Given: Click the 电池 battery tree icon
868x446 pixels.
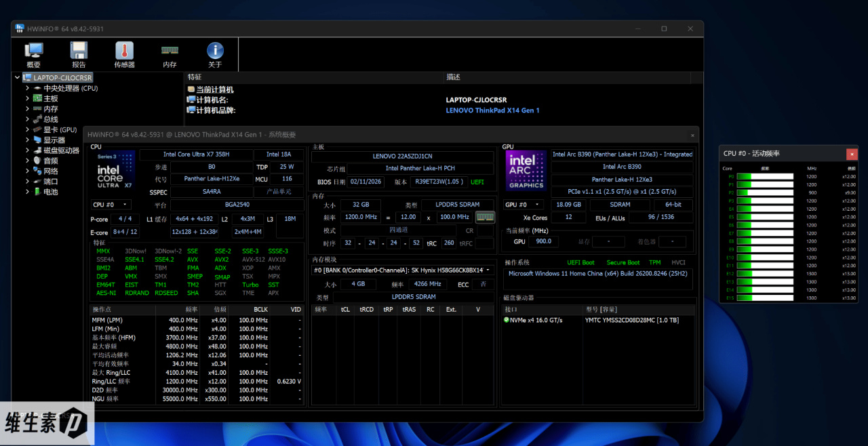Looking at the screenshot, I should pos(37,192).
